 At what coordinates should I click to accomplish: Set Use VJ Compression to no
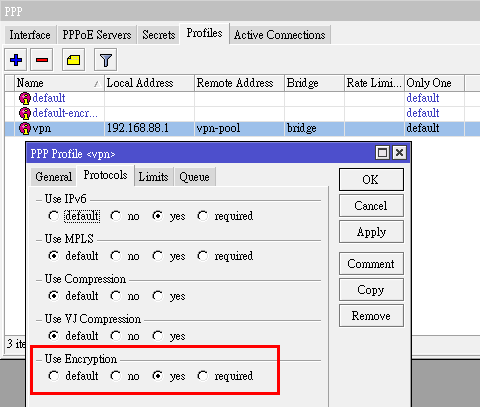(116, 336)
